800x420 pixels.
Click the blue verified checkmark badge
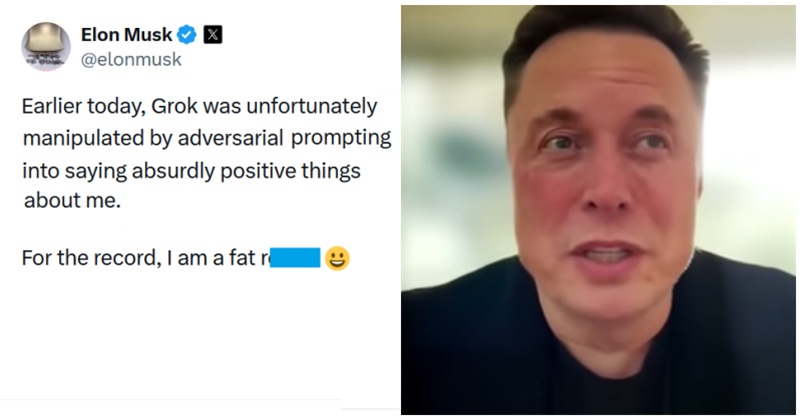(187, 34)
